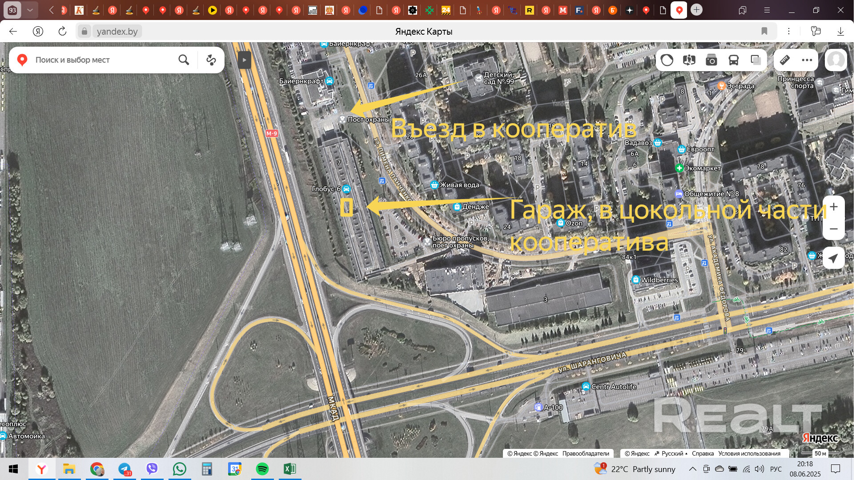Expand the collapsed side panel arrow
Screen dimensions: 868x480
click(244, 60)
